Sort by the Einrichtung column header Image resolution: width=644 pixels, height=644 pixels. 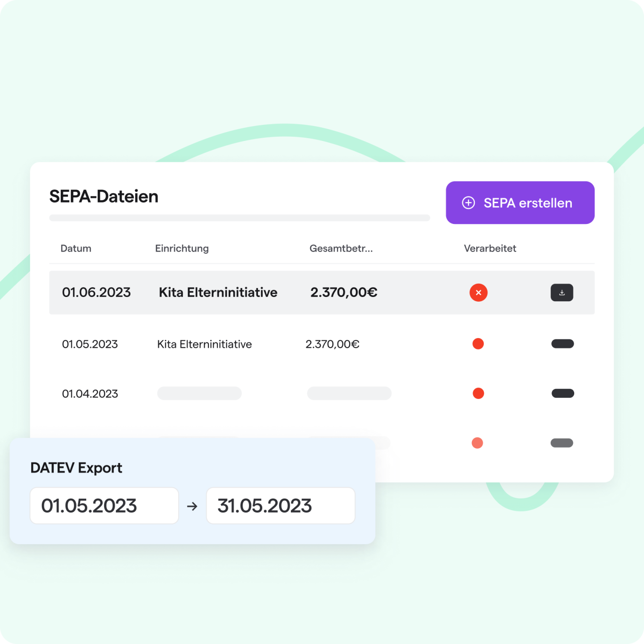[x=182, y=248]
